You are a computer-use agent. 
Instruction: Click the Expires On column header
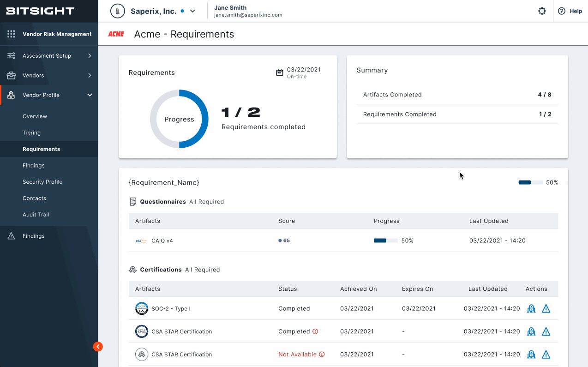(418, 289)
